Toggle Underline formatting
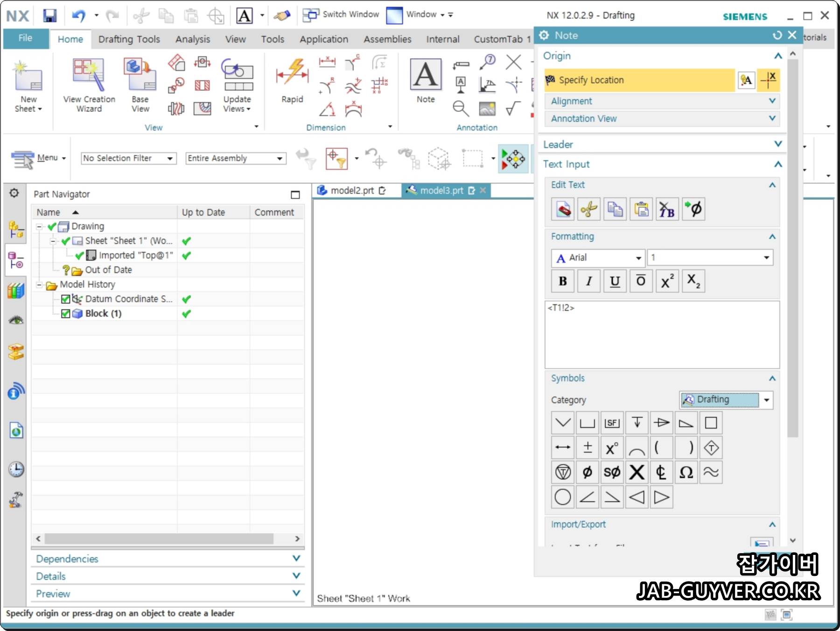This screenshot has height=631, width=840. pos(615,281)
